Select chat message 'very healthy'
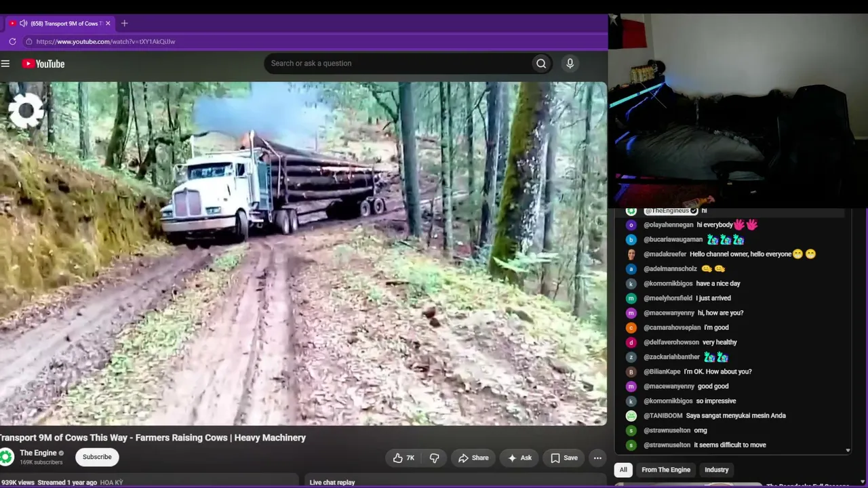Viewport: 868px width, 488px height. pos(719,342)
